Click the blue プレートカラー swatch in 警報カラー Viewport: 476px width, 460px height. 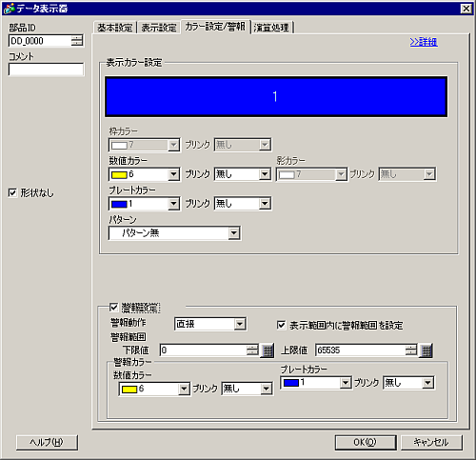tap(291, 383)
